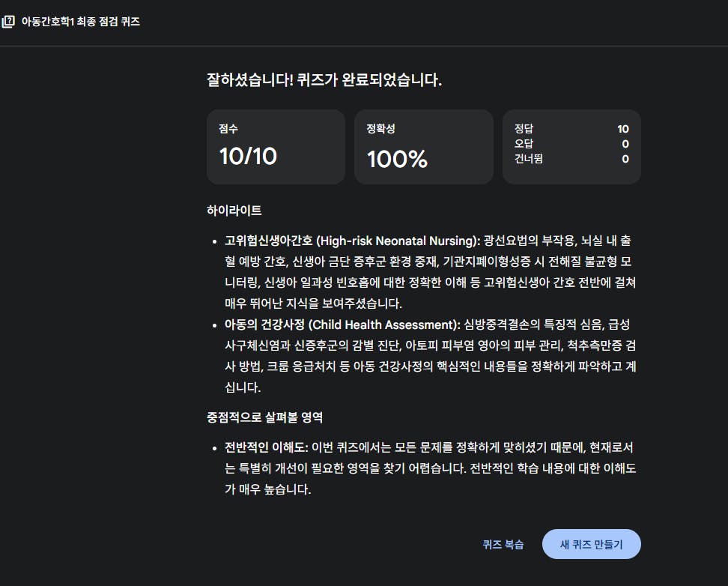
Task: Click the 10/10 score value
Action: [x=248, y=156]
